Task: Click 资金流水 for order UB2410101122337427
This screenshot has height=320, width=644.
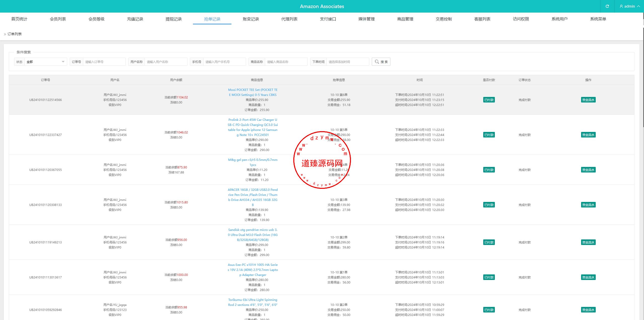Action: pos(588,135)
